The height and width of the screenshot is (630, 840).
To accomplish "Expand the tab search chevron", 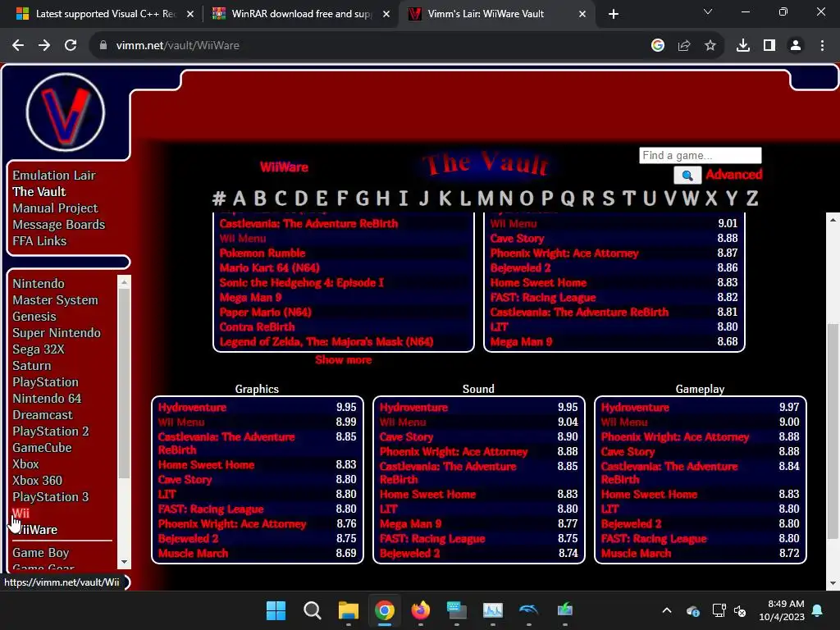I will point(708,11).
